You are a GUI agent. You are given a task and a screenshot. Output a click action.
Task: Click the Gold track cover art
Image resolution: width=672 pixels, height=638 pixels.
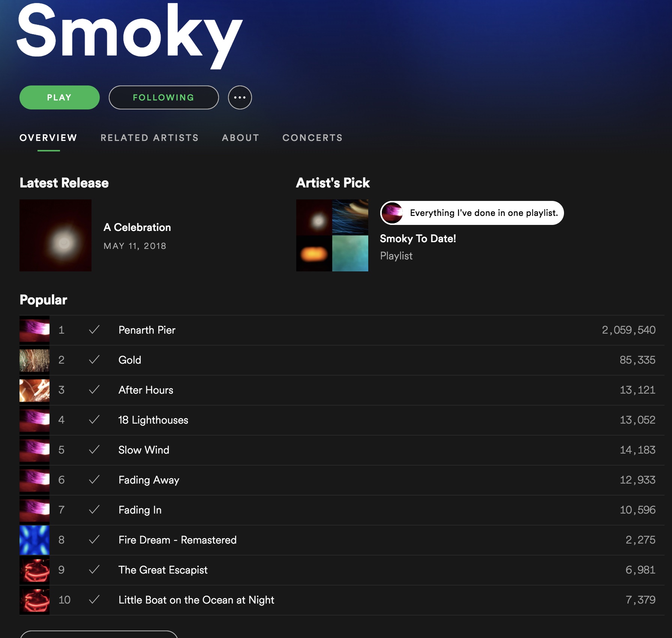[x=34, y=360]
